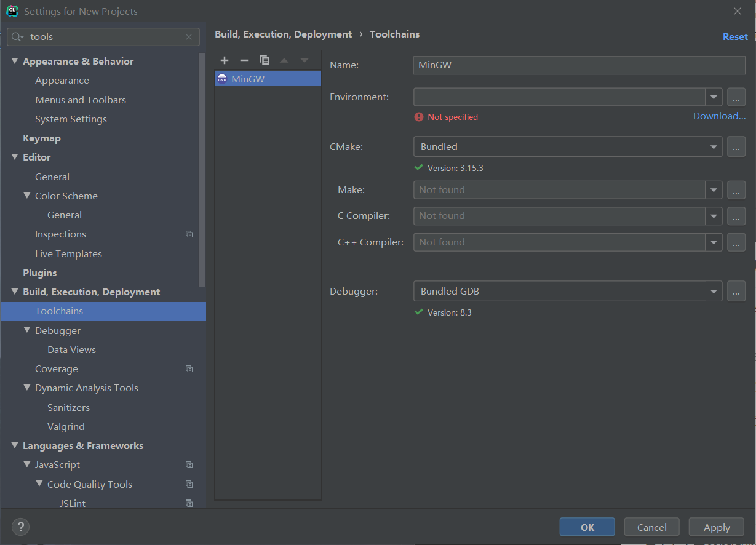Click the Download... link
This screenshot has width=756, height=545.
pos(719,116)
